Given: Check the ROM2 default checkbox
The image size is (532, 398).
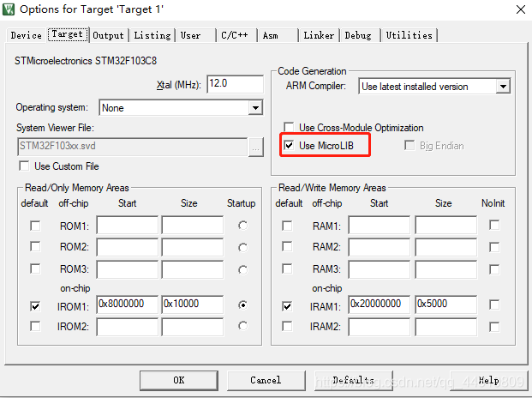Looking at the screenshot, I should [35, 246].
